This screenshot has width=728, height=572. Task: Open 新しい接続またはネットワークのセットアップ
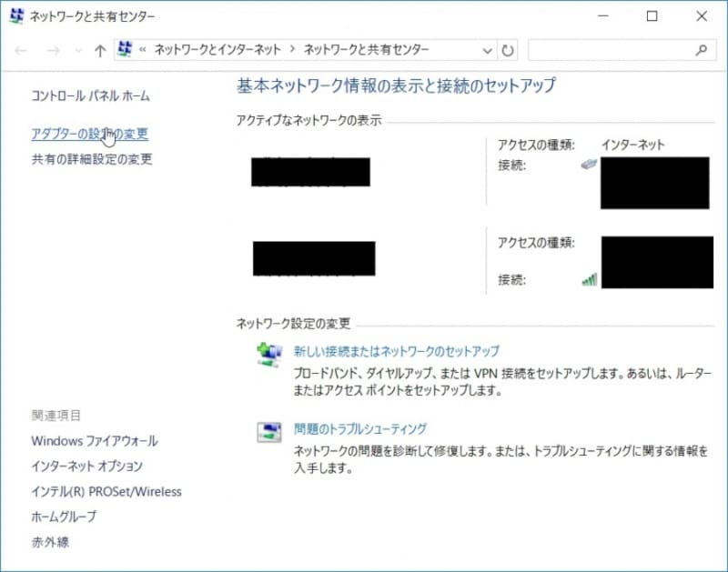click(395, 350)
